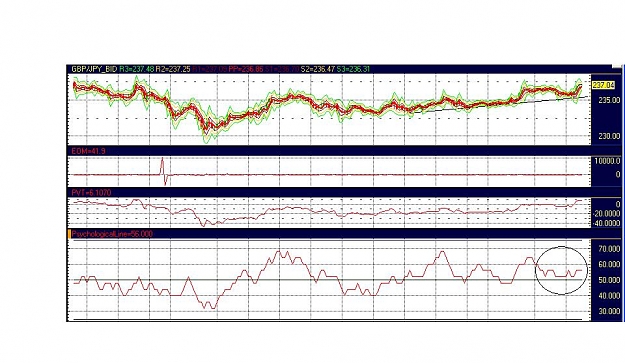Click the PP=236.86 pivot point label
Image resolution: width=625 pixels, height=363 pixels.
click(246, 69)
